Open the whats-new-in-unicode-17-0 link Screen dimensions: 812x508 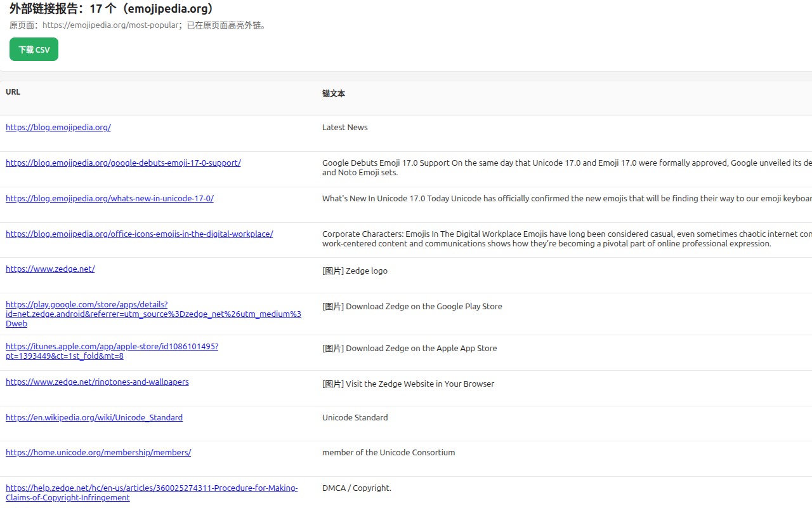pyautogui.click(x=110, y=198)
